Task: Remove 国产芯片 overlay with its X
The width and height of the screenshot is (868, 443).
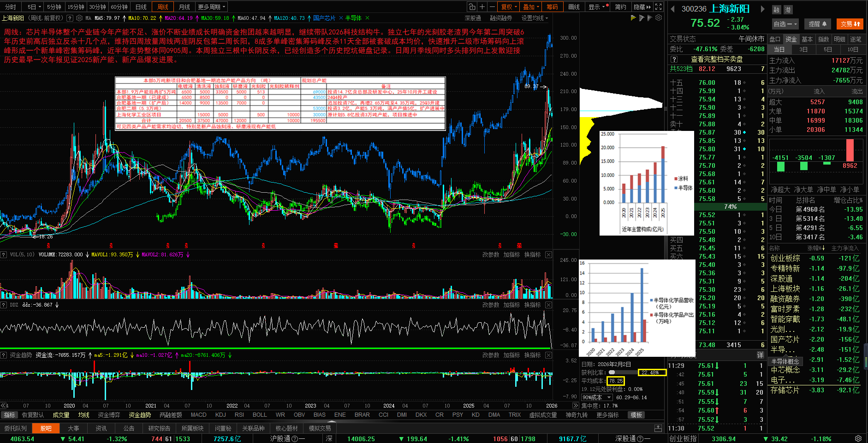Action: pos(341,18)
